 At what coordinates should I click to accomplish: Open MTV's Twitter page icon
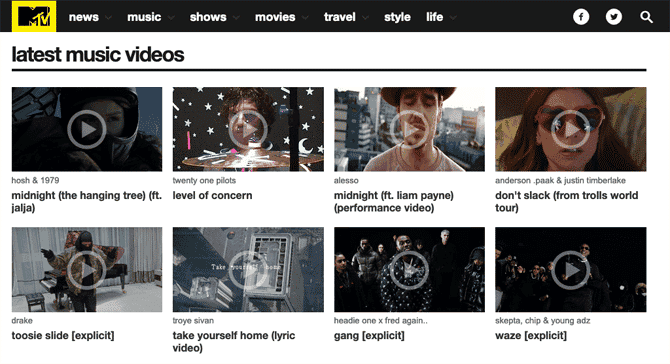(614, 17)
